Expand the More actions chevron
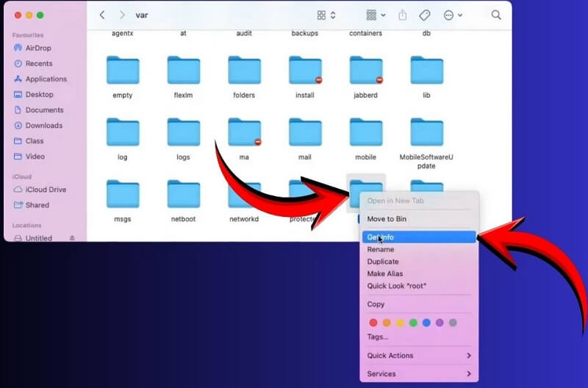 pyautogui.click(x=460, y=15)
